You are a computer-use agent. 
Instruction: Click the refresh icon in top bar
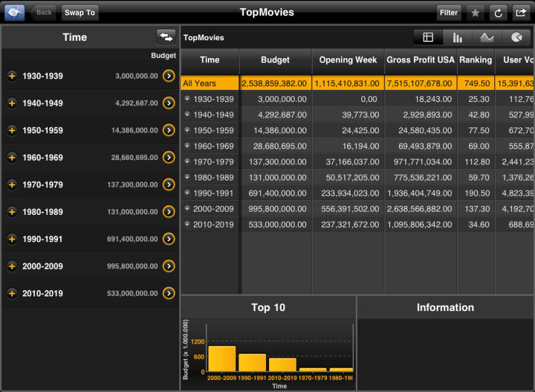(x=497, y=12)
